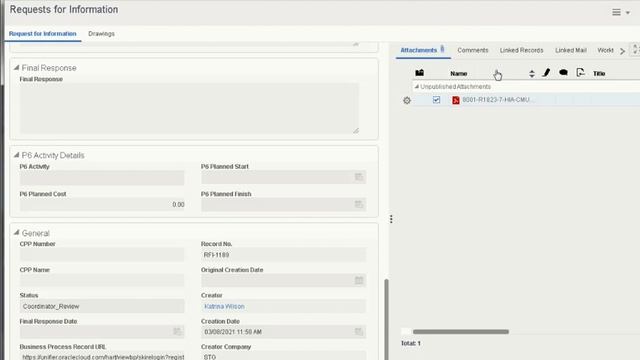This screenshot has width=640, height=360.
Task: Show more tabs with the right chevron
Action: click(622, 51)
